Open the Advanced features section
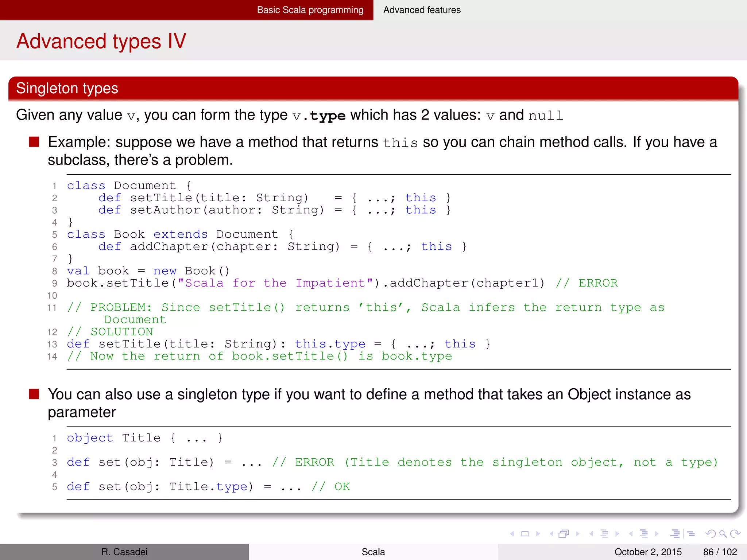Image resolution: width=747 pixels, height=560 pixels. 422,10
